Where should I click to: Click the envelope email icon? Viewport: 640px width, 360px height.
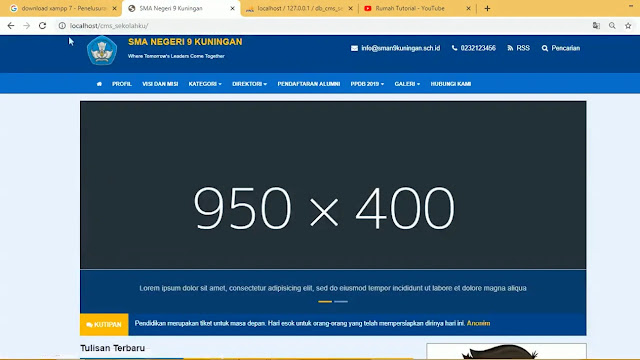click(x=354, y=48)
